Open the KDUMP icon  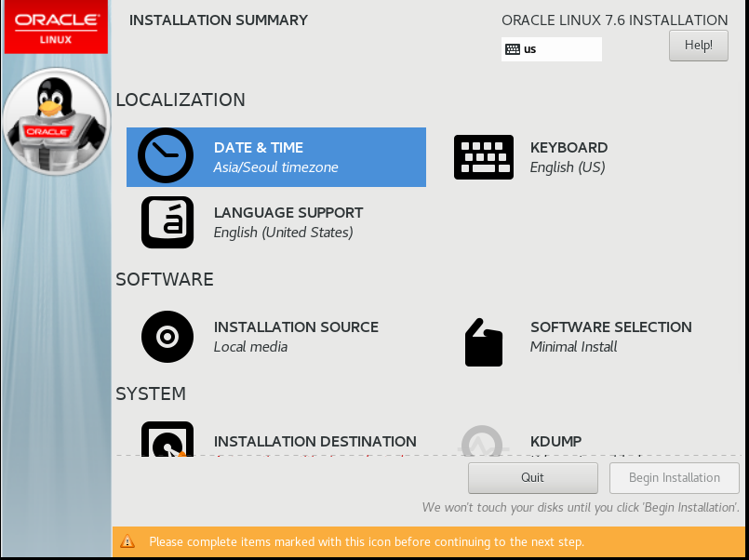point(483,441)
